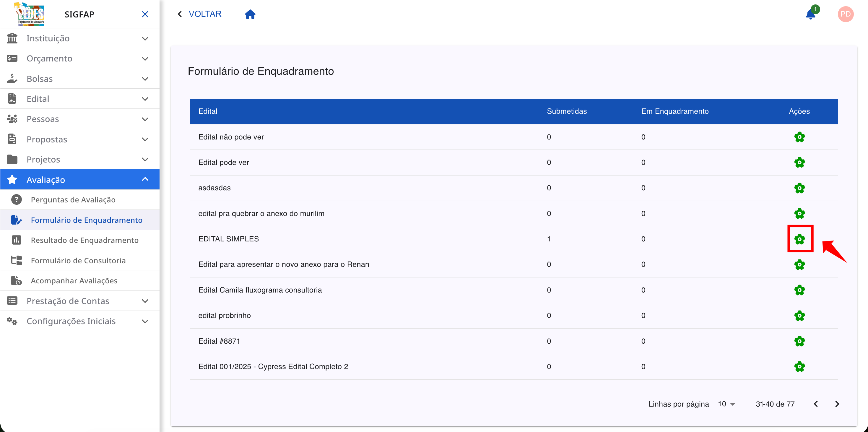The image size is (868, 432).
Task: Open the PD profile avatar
Action: coord(846,14)
